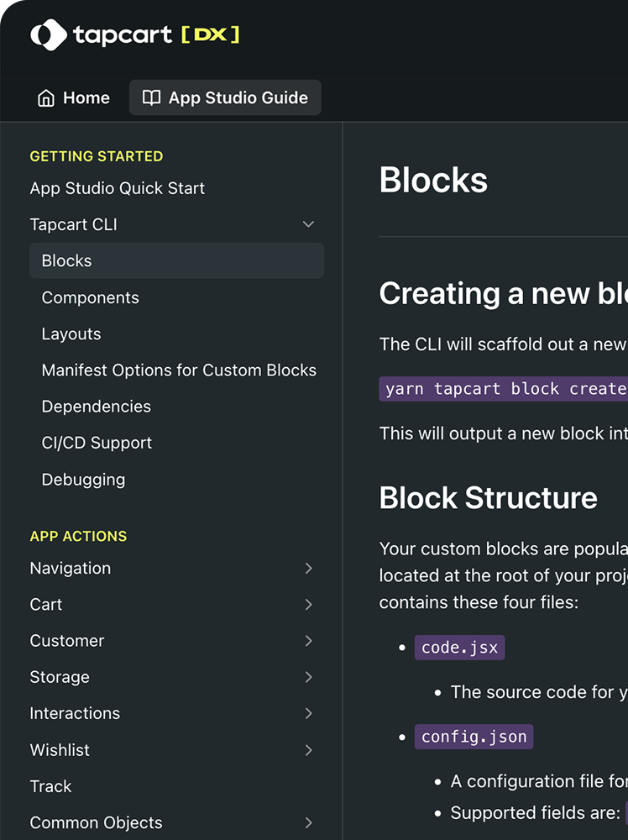628x840 pixels.
Task: Expand the Cart section chevron
Action: pos(308,605)
